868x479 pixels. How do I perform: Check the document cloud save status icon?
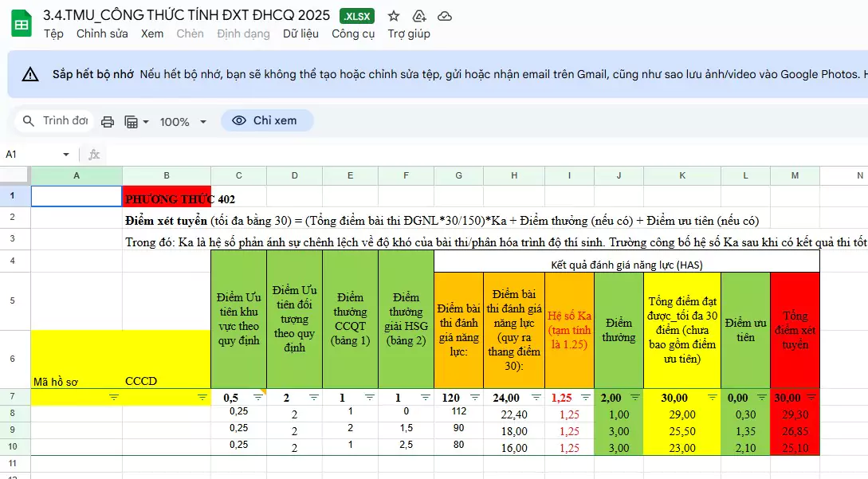click(445, 15)
